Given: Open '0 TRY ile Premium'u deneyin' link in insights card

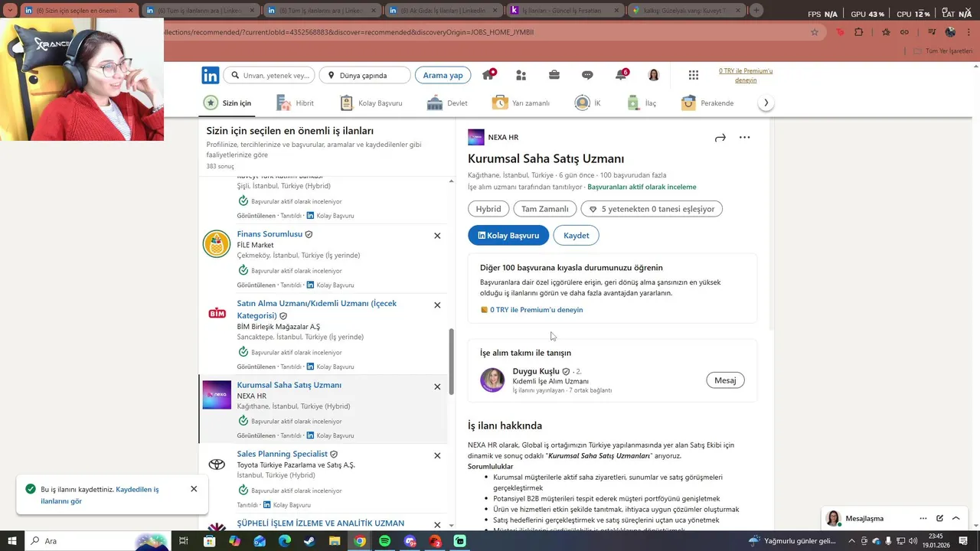Looking at the screenshot, I should coord(536,310).
